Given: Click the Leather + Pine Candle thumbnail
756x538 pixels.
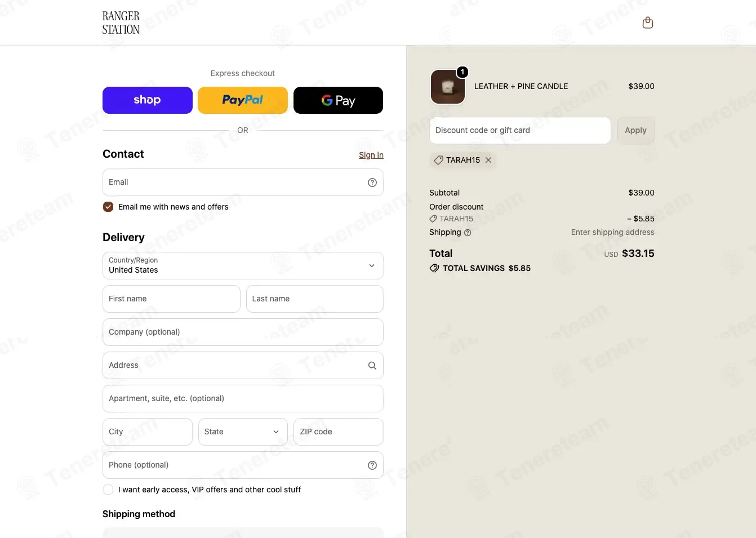Looking at the screenshot, I should [x=448, y=87].
